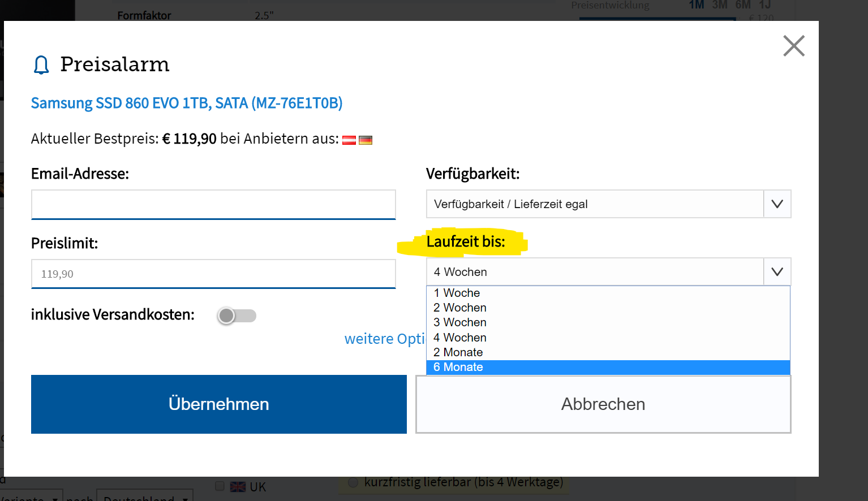
Task: Select the highlighted 6 Monate option
Action: 608,367
